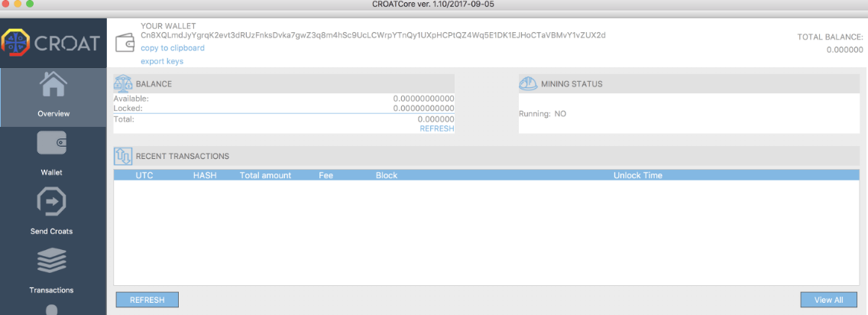Select the Wallet label in sidebar
The width and height of the screenshot is (868, 315).
(51, 172)
